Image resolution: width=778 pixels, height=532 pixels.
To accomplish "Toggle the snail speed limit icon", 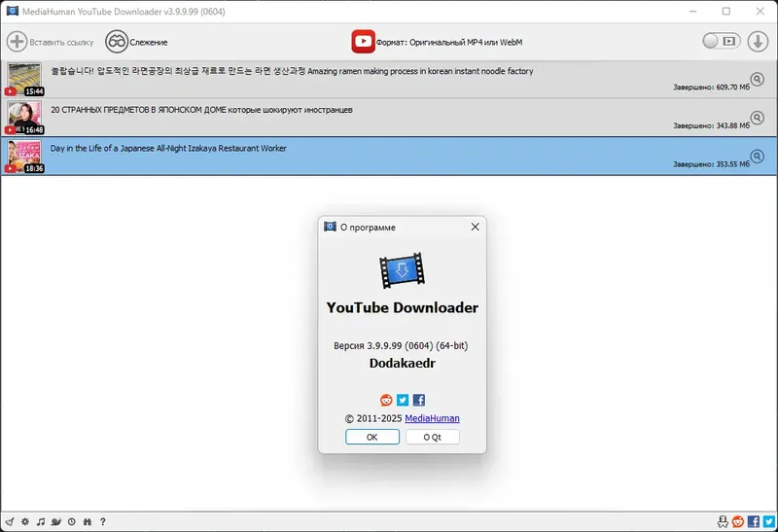I will coord(56,521).
